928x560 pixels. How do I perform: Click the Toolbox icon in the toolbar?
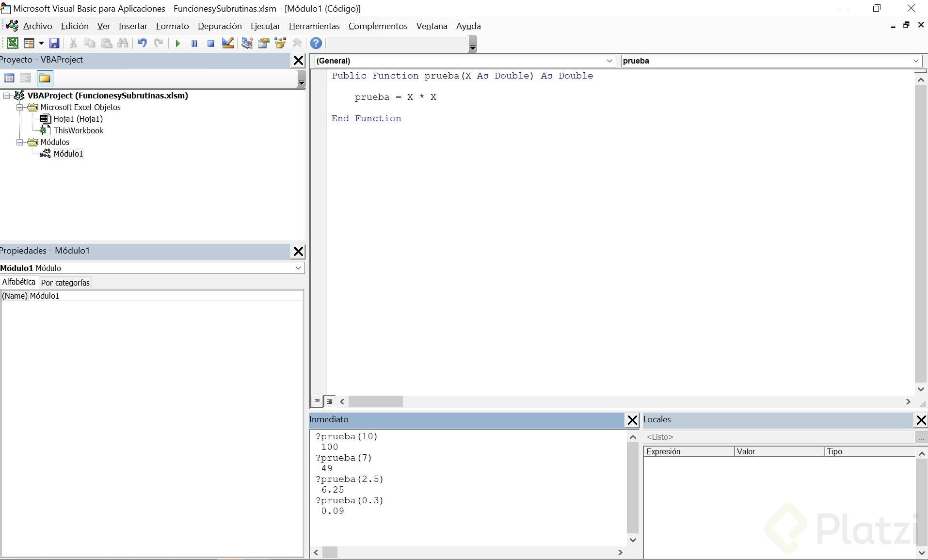[x=297, y=43]
